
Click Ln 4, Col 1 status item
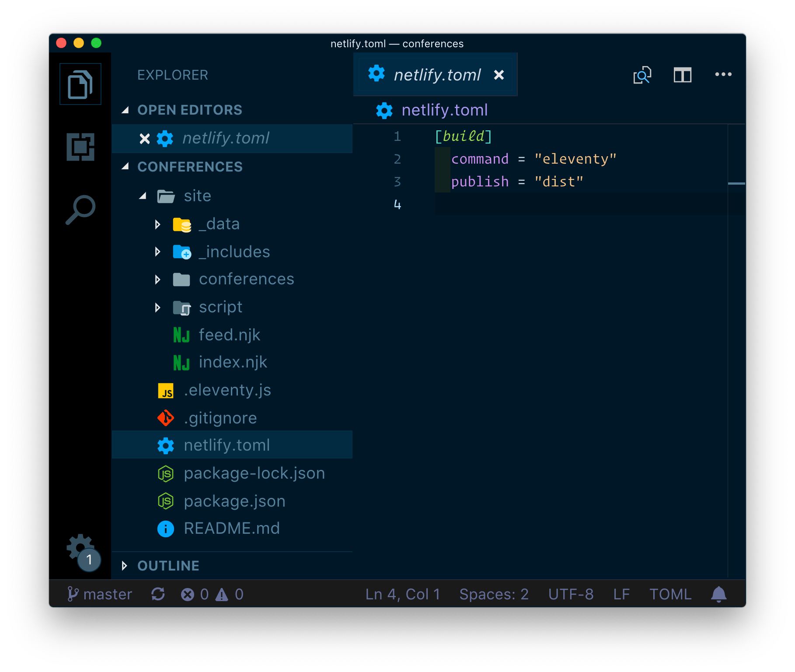(x=403, y=594)
